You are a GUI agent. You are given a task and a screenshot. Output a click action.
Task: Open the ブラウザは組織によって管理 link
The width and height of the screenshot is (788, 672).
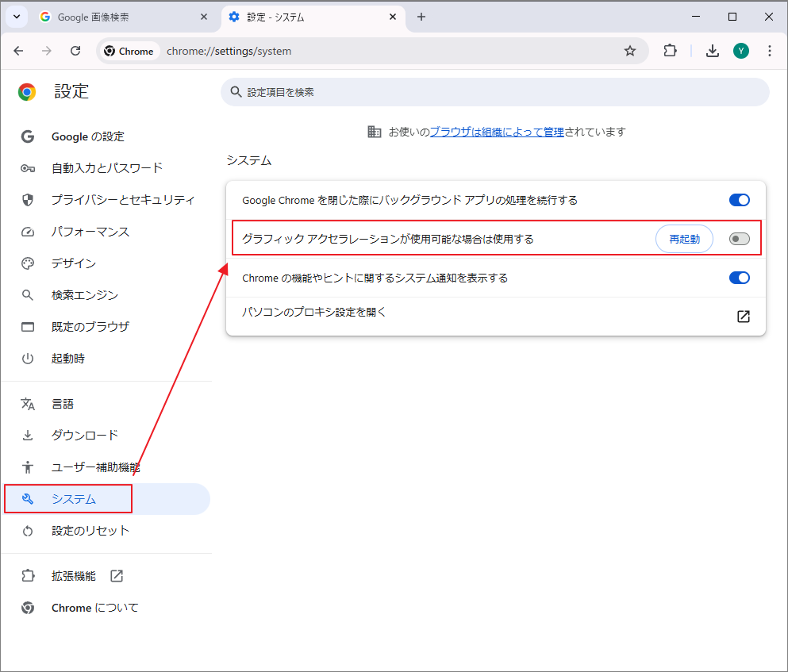[497, 132]
